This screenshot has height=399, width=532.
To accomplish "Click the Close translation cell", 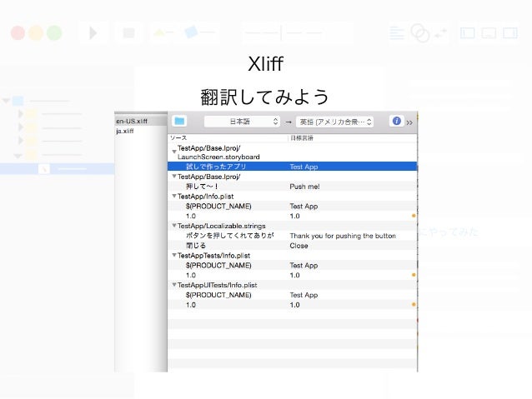I will pyautogui.click(x=299, y=246).
